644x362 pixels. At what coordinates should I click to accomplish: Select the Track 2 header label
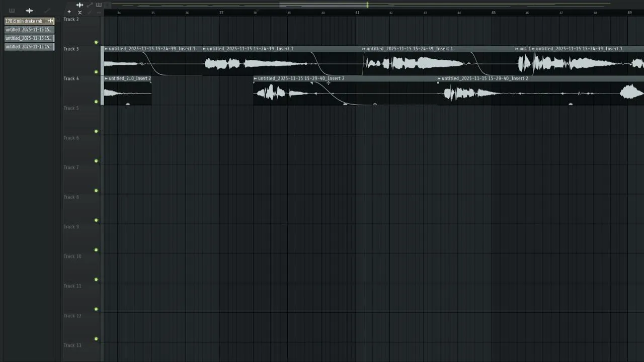[x=71, y=19]
